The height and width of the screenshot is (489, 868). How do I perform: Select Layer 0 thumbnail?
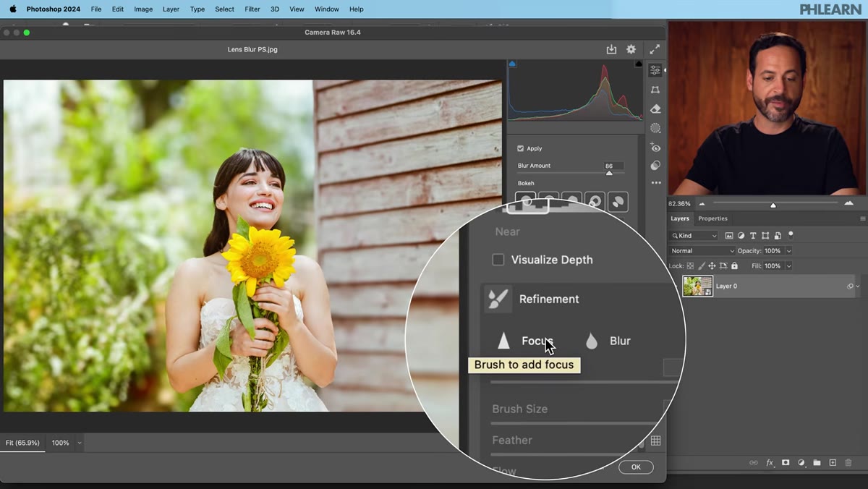point(698,286)
